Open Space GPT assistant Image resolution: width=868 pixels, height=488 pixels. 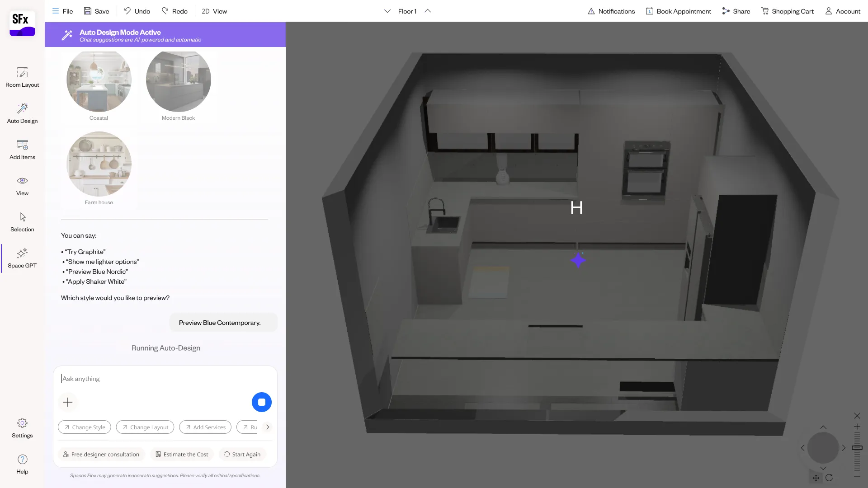click(22, 258)
